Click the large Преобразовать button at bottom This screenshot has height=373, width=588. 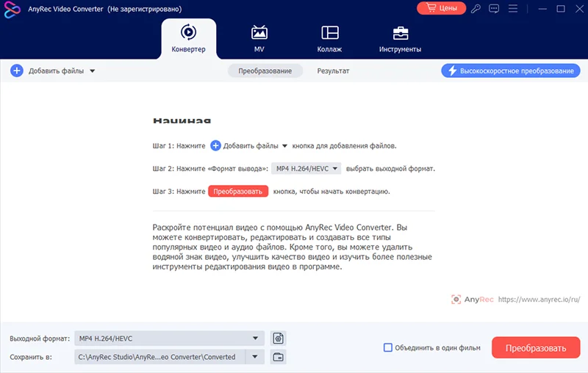[536, 347]
